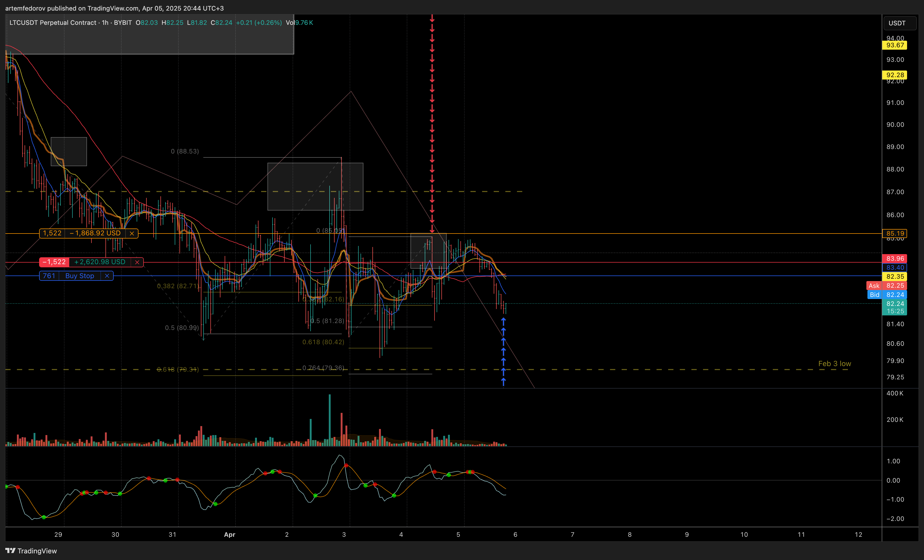Image resolution: width=924 pixels, height=560 pixels.
Task: Click the +0.21 (+0.26%) change value
Action: point(259,23)
